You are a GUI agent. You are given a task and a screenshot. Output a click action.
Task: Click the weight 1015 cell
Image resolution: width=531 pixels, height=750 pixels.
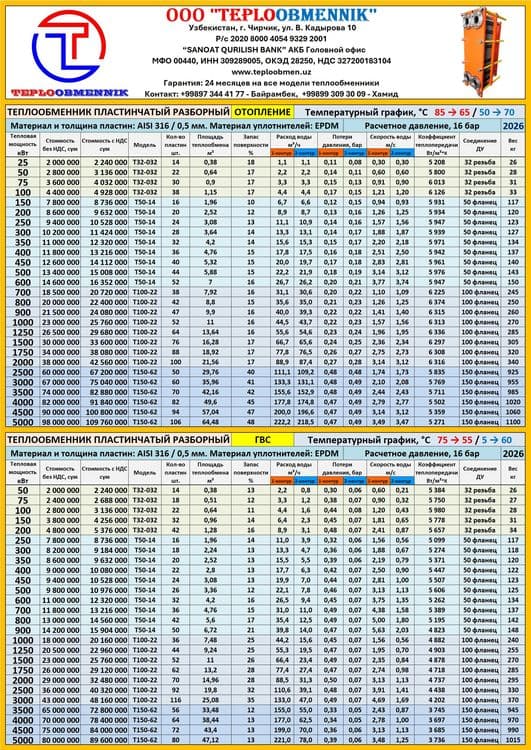click(x=513, y=739)
